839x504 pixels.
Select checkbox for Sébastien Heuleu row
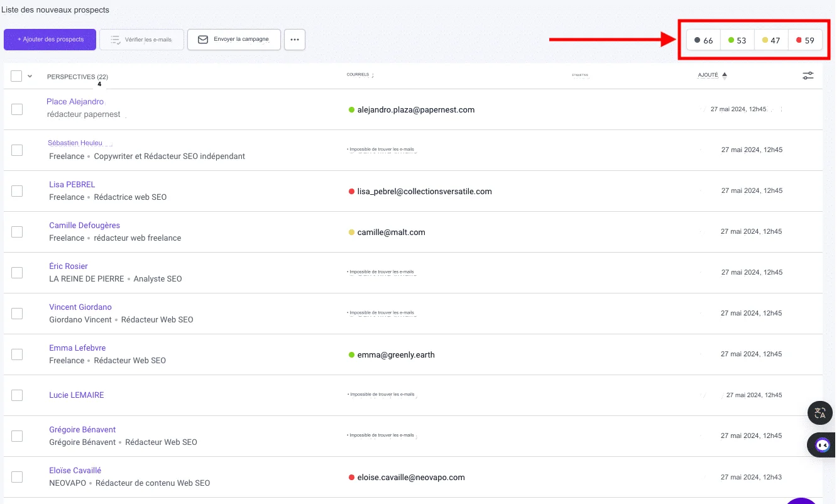(x=17, y=150)
